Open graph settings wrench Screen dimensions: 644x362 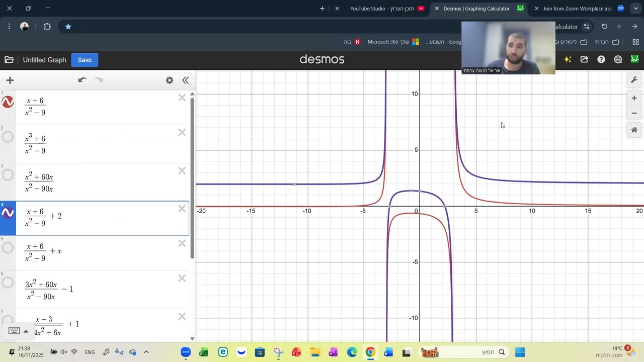pyautogui.click(x=634, y=80)
